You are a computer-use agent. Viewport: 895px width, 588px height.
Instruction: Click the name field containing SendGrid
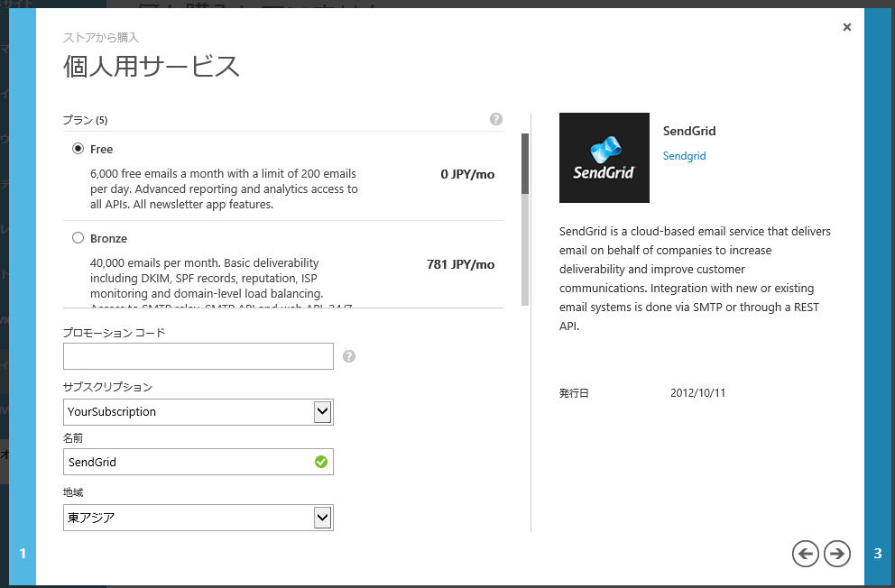coord(189,462)
